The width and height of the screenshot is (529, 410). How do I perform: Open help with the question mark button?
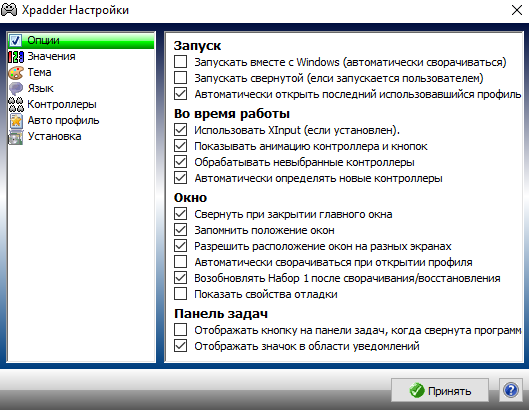click(x=510, y=390)
